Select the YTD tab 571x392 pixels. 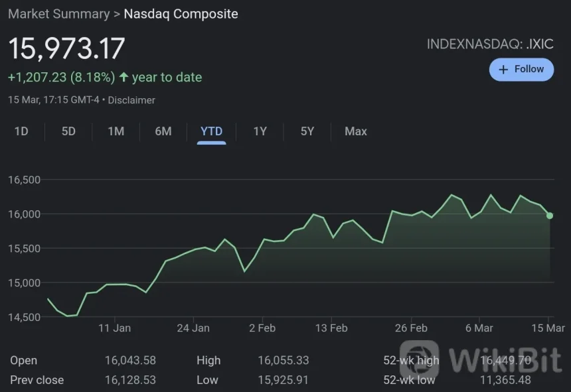(x=212, y=131)
